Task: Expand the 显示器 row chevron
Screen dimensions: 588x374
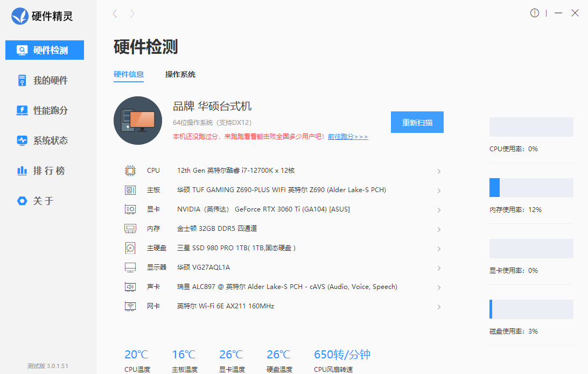Action: tap(439, 269)
